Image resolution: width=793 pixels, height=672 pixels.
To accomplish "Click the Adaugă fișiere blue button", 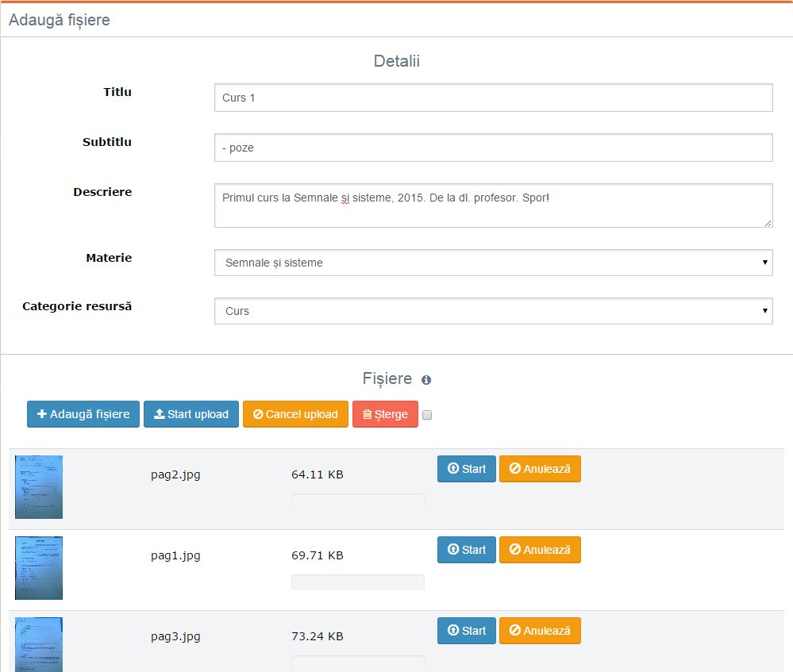I will coord(83,414).
